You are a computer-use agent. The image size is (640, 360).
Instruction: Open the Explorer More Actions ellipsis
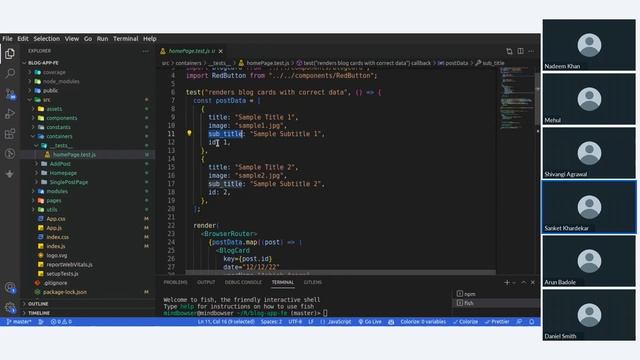click(146, 51)
